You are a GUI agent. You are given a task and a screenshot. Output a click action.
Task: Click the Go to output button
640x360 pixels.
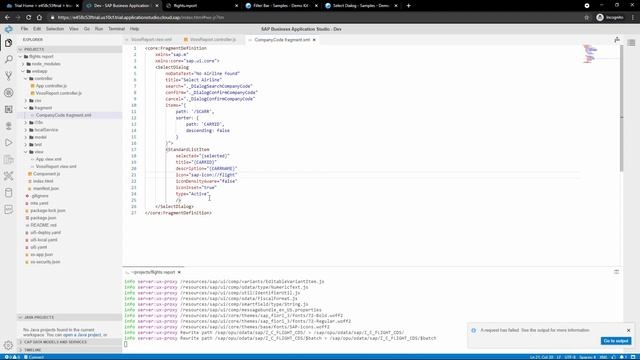coord(616,341)
